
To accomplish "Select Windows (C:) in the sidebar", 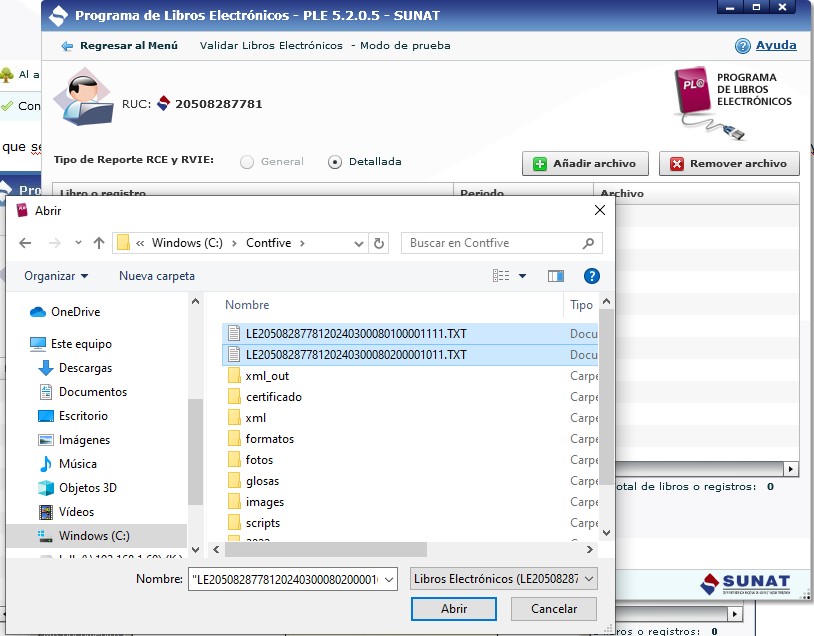I will (94, 536).
